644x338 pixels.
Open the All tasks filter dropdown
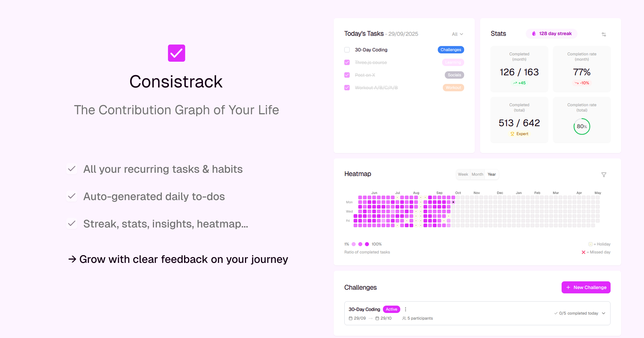click(x=457, y=34)
